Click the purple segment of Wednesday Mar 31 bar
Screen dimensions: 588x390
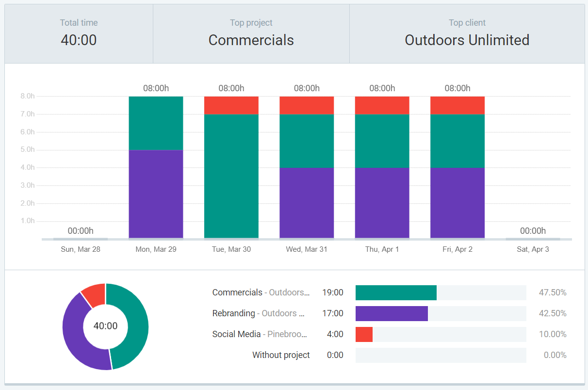click(307, 203)
